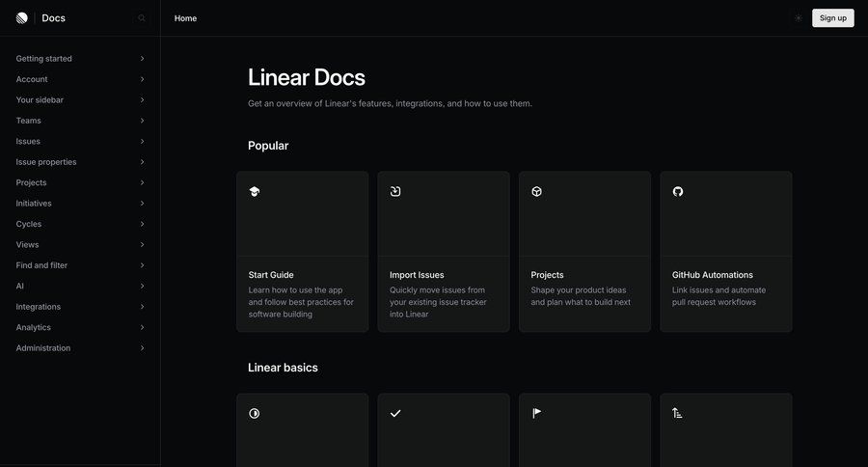
Task: Expand the Find and filter chevron
Action: pos(143,265)
